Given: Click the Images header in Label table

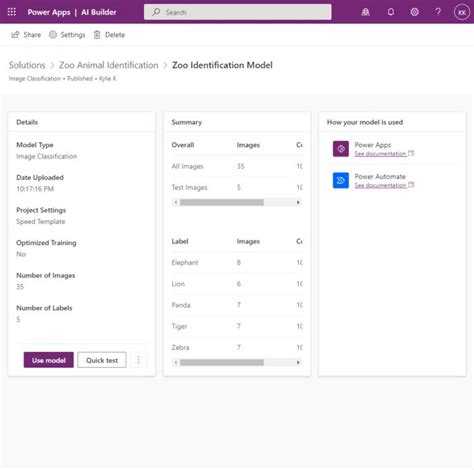Looking at the screenshot, I should (248, 241).
